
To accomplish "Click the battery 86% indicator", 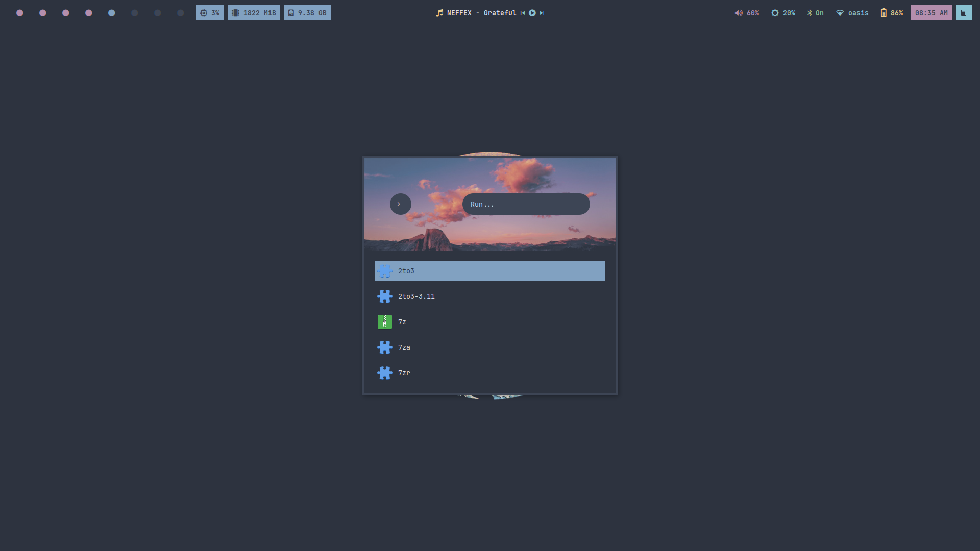I will pos(891,13).
